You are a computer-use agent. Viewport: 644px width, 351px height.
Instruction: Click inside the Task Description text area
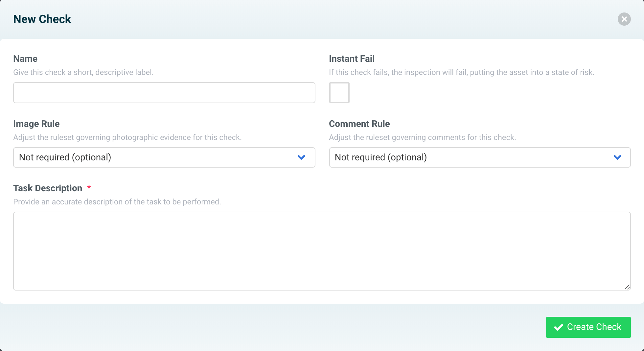tap(322, 251)
